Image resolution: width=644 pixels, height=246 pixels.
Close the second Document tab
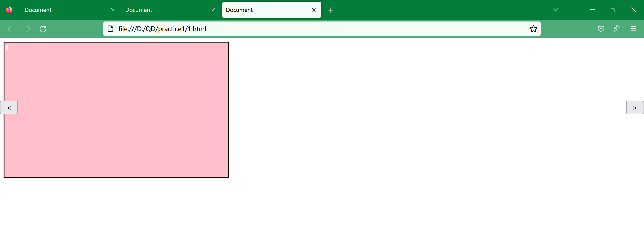[213, 10]
